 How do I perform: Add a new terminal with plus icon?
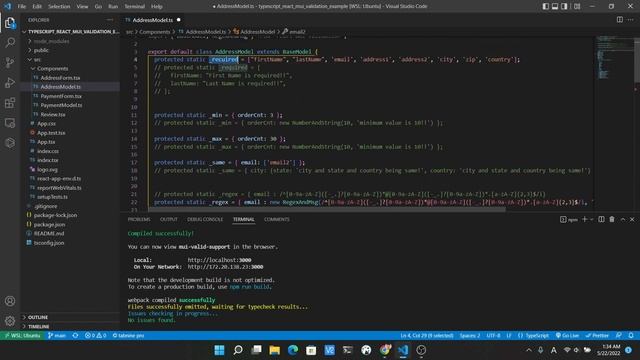pyautogui.click(x=584, y=219)
